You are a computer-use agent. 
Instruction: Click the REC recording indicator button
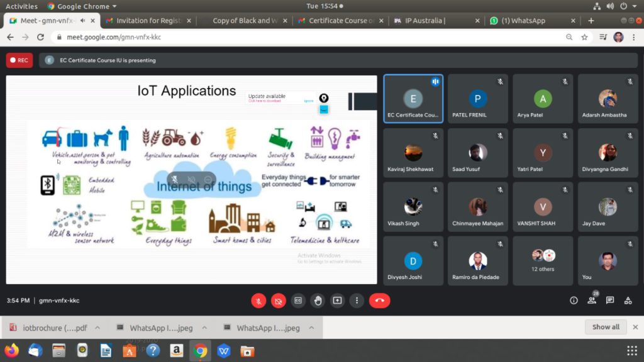point(19,60)
